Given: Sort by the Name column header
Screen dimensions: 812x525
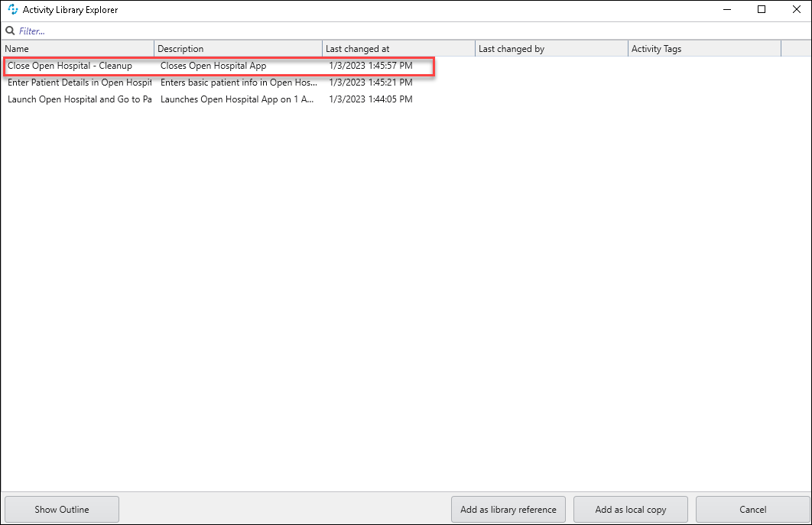Looking at the screenshot, I should (78, 49).
